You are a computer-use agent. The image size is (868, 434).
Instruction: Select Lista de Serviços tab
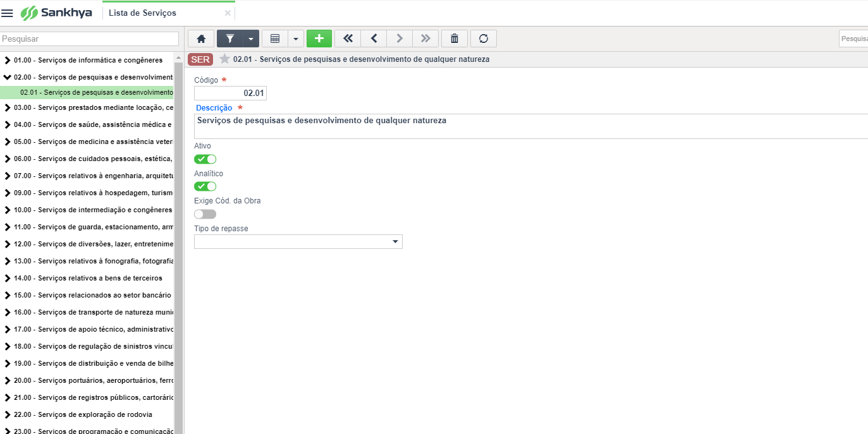click(142, 13)
